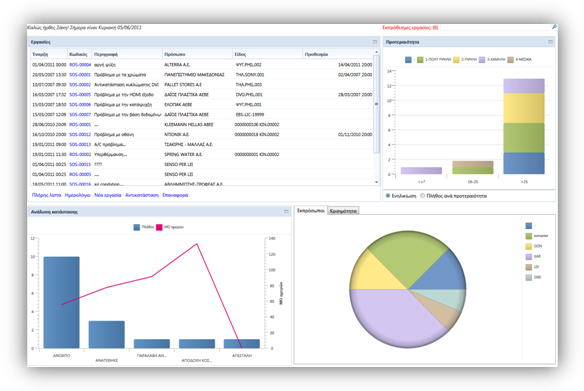
Task: Switch to the Κρισιμότητα tab
Action: (x=343, y=211)
